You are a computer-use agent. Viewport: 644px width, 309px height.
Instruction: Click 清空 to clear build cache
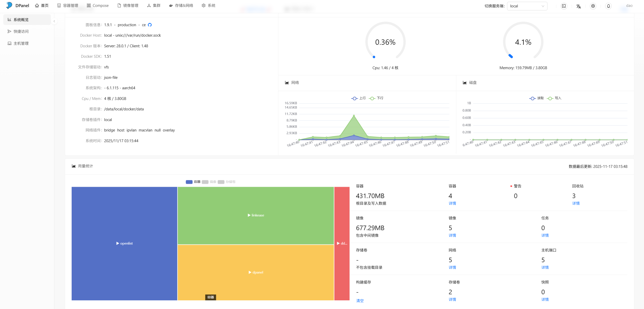(x=360, y=301)
